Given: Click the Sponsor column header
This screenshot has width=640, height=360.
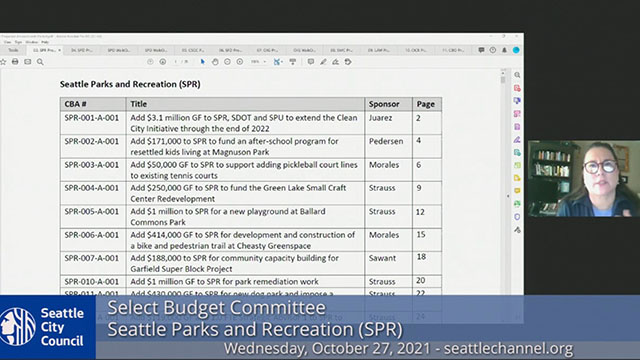Looking at the screenshot, I should point(388,104).
